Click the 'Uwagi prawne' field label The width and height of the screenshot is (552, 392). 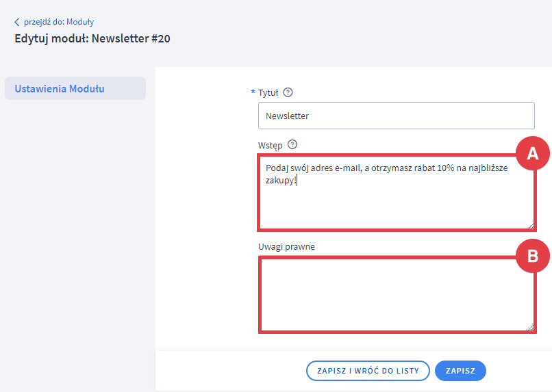point(286,246)
